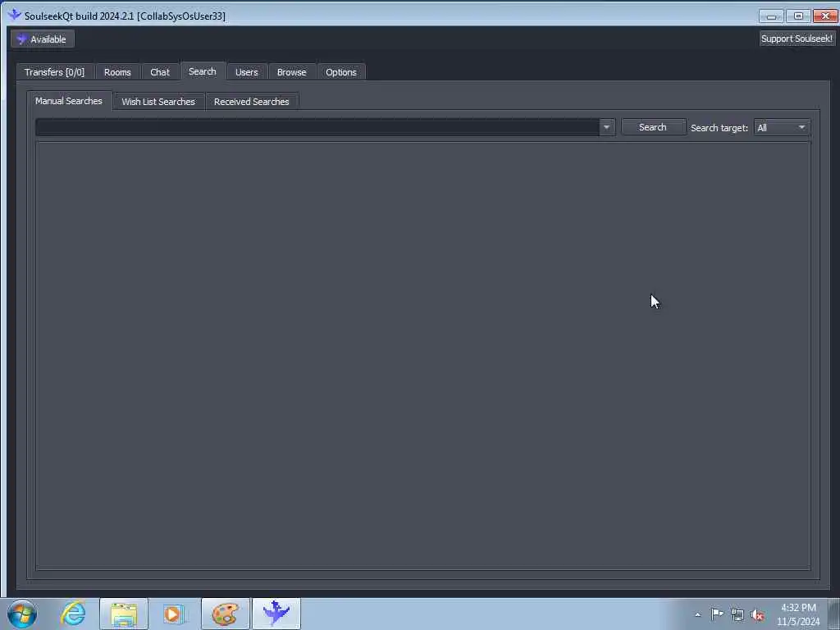Open Windows Explorer folder in taskbar

coord(124,614)
